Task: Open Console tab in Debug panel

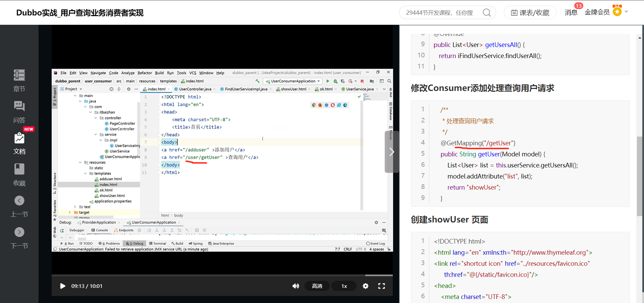Action: (100, 230)
